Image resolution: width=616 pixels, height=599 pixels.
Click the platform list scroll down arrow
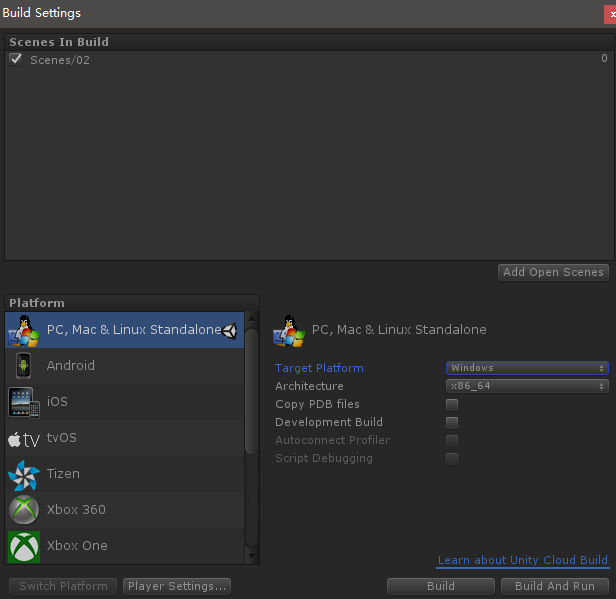251,557
